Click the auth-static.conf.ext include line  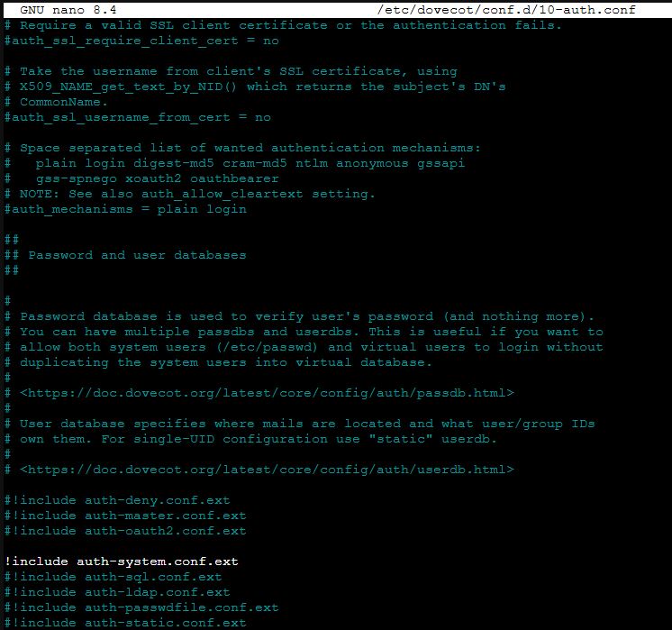[x=124, y=623]
